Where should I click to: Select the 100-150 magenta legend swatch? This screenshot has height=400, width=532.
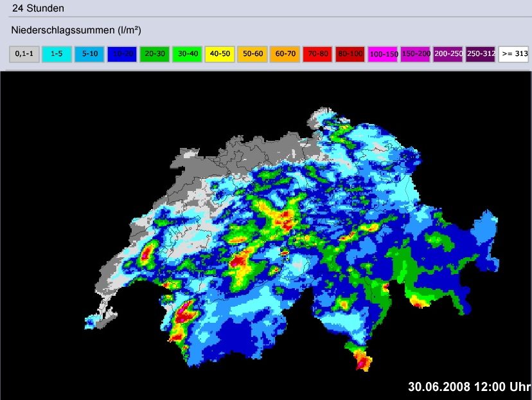[x=383, y=54]
